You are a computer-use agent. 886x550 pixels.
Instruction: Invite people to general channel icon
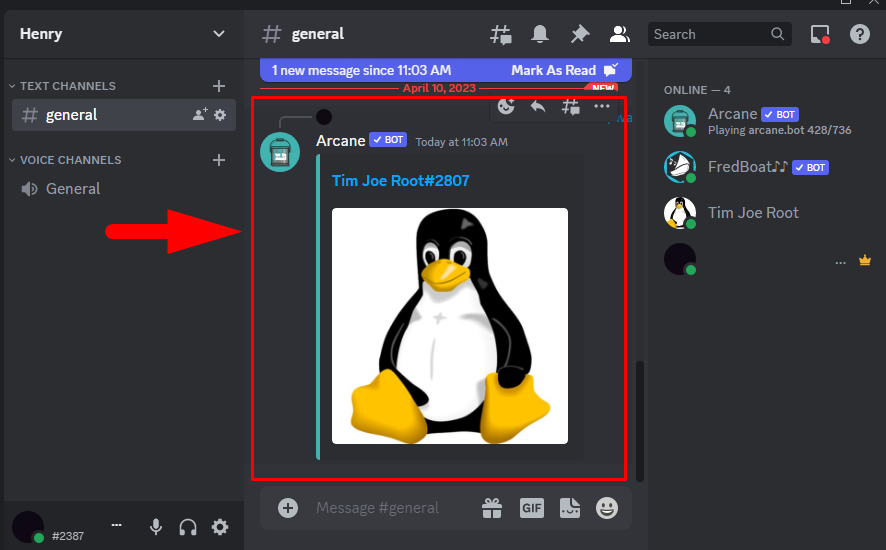click(200, 115)
